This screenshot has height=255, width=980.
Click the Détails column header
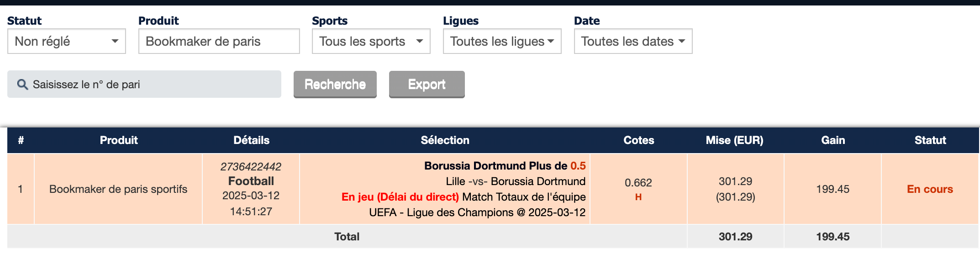click(x=251, y=140)
